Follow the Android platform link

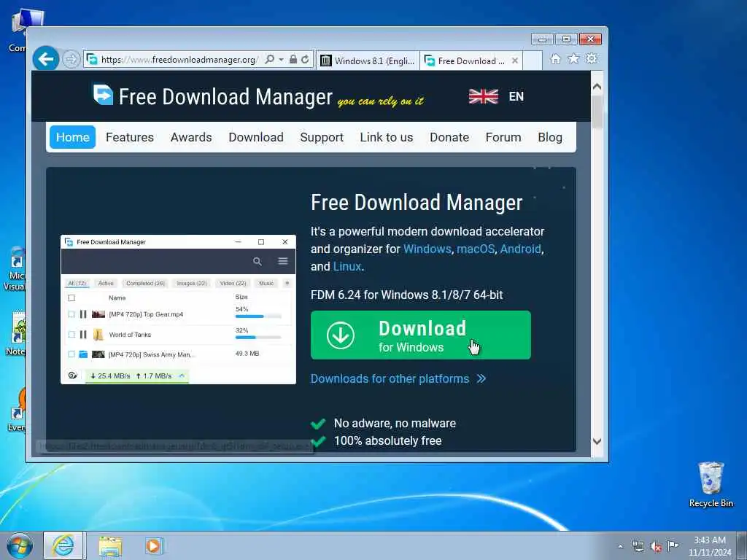click(520, 249)
